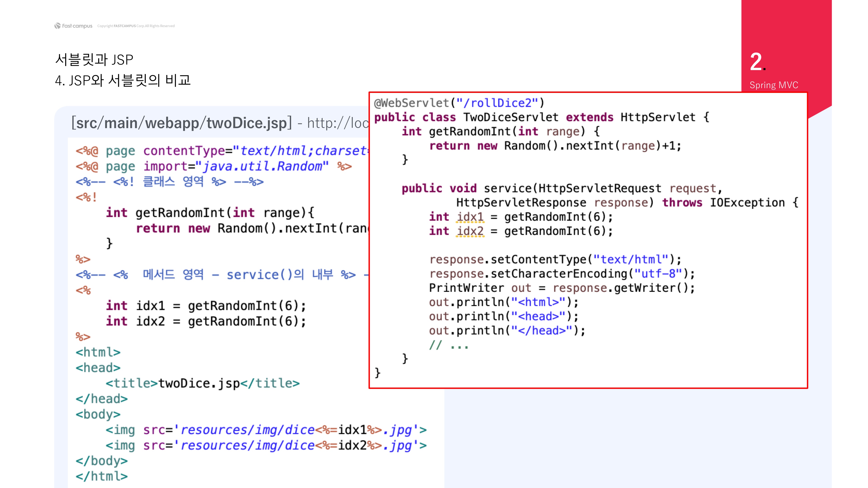The width and height of the screenshot is (868, 488).
Task: Click the PrintWriter out declaration line
Action: point(562,288)
